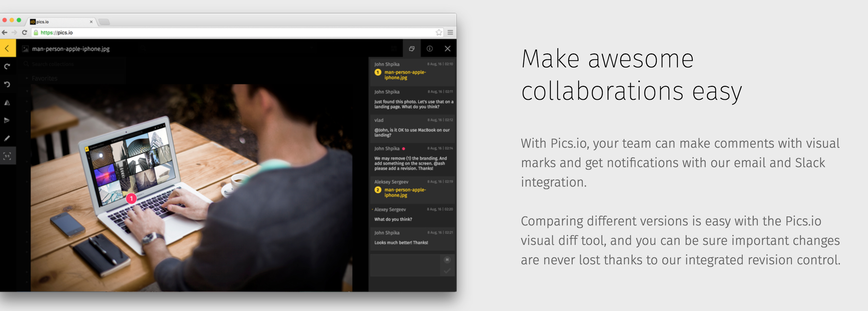Close the pics.io browser tab
Image resolution: width=868 pixels, height=311 pixels.
click(x=91, y=22)
